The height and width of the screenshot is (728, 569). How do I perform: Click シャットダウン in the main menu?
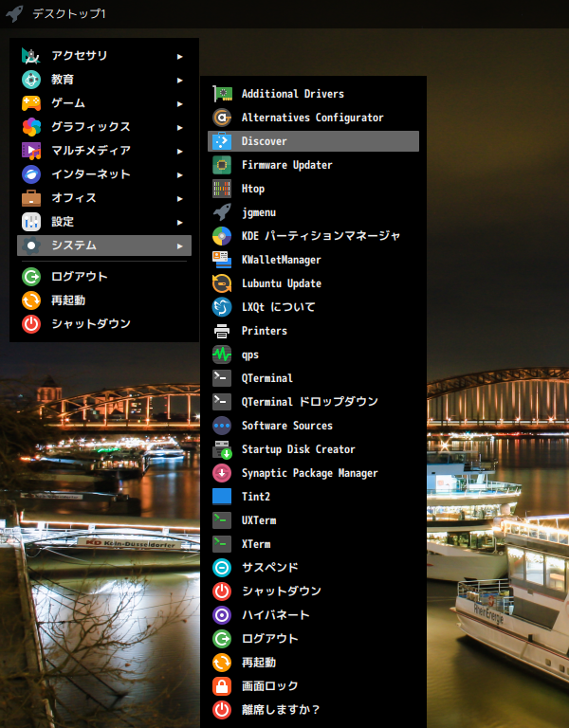[x=90, y=324]
